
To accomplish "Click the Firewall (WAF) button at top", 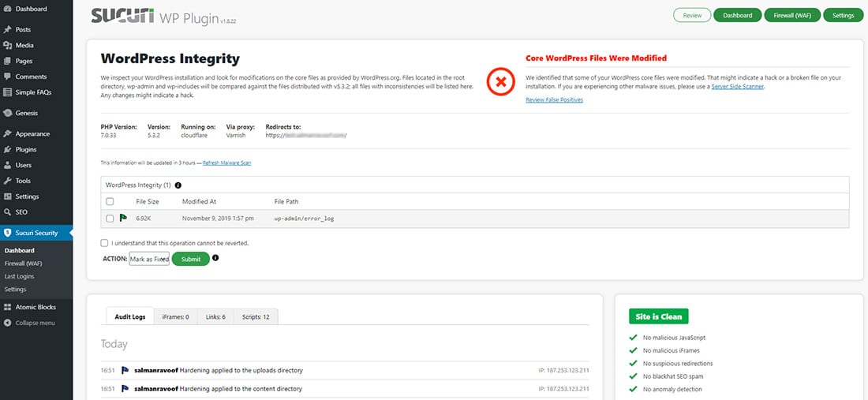I will pyautogui.click(x=791, y=15).
